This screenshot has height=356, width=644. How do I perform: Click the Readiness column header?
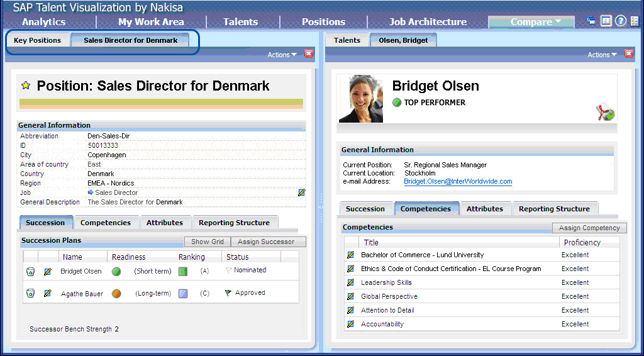[x=128, y=257]
